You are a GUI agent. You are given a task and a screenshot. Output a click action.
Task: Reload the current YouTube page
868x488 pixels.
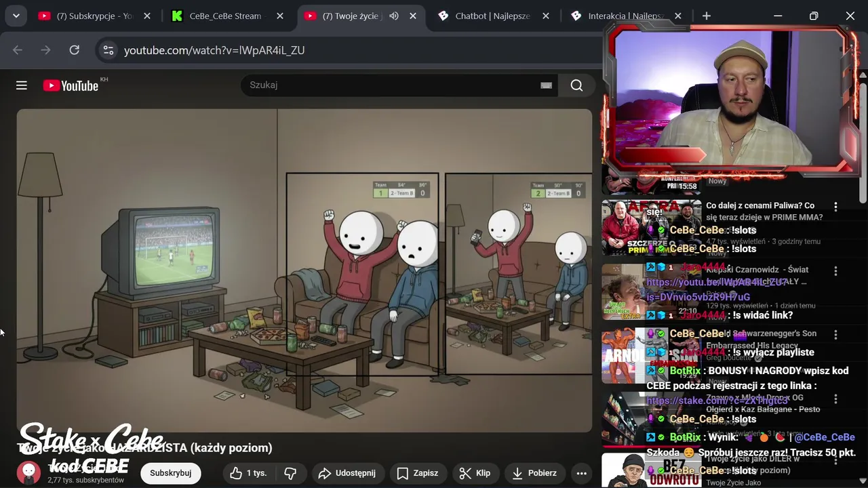75,50
